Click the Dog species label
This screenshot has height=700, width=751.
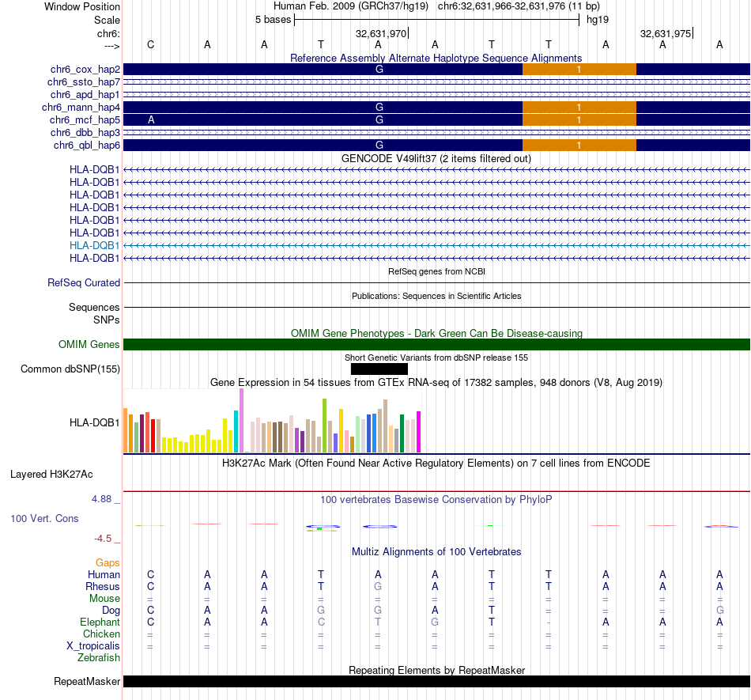(111, 611)
